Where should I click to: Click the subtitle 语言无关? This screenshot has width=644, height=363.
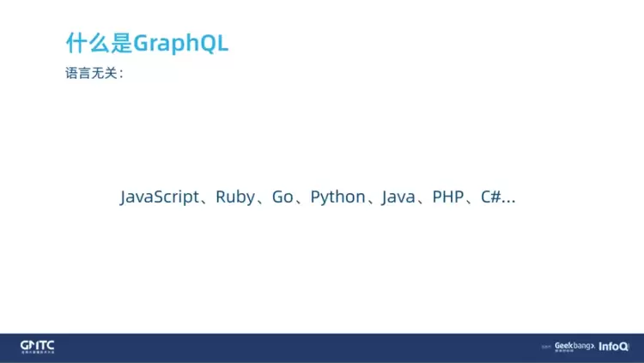click(90, 74)
